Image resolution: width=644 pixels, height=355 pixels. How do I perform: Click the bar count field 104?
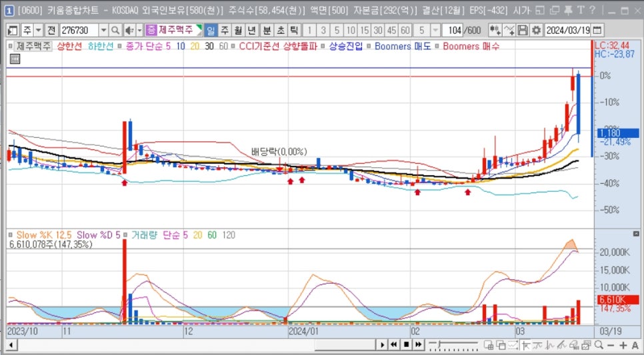(453, 30)
